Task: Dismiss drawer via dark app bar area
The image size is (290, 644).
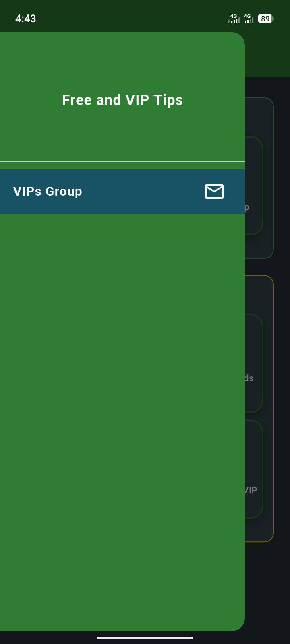Action: tap(267, 55)
